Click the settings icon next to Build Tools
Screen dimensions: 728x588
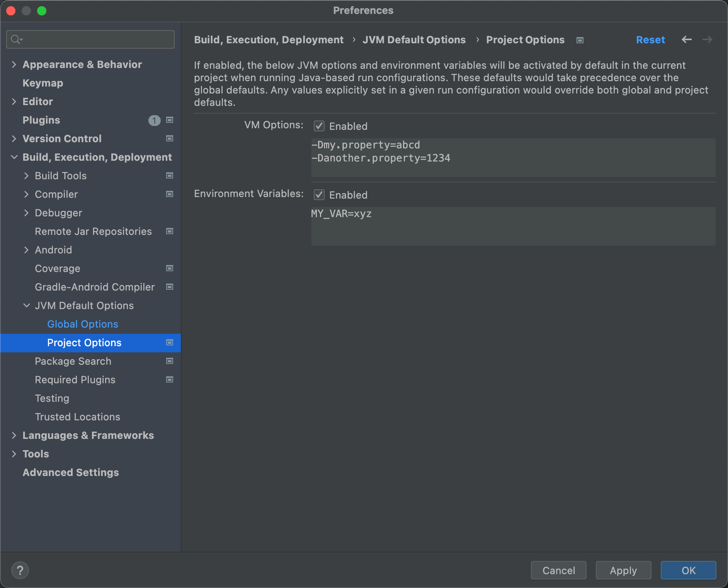169,175
